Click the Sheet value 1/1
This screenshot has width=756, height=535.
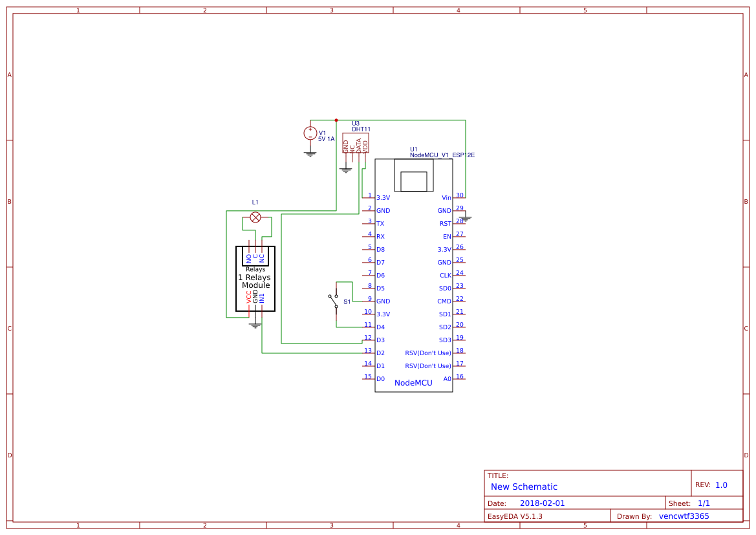pos(704,503)
